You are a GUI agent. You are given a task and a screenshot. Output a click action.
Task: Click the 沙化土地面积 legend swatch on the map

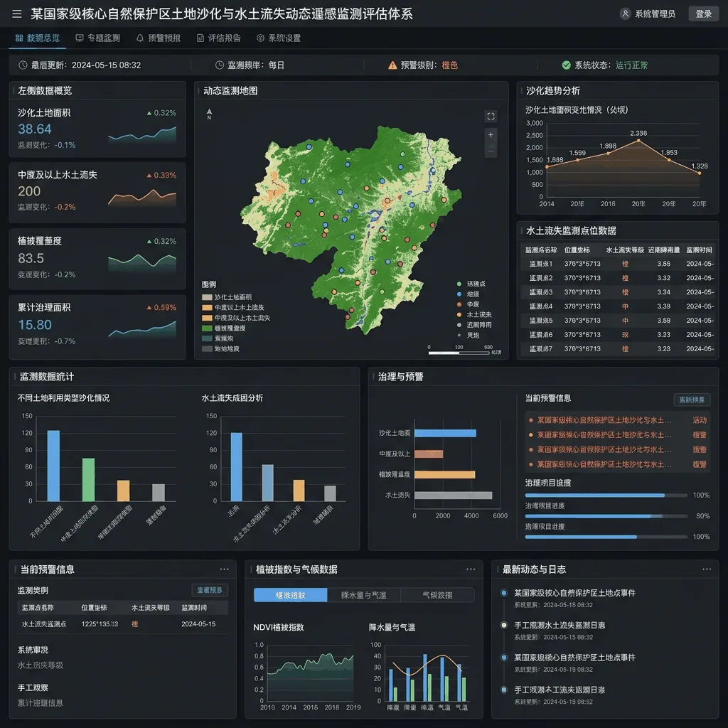pyautogui.click(x=207, y=297)
